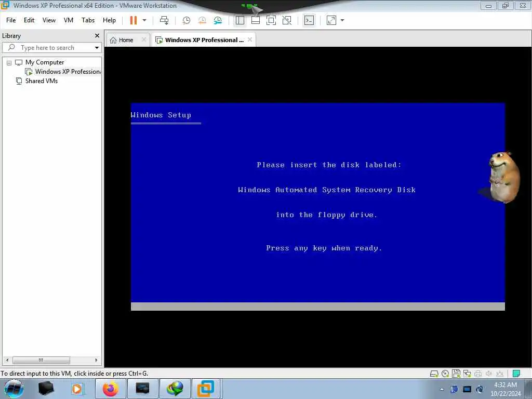Close the Home tab
This screenshot has height=399, width=532.
coord(144,39)
